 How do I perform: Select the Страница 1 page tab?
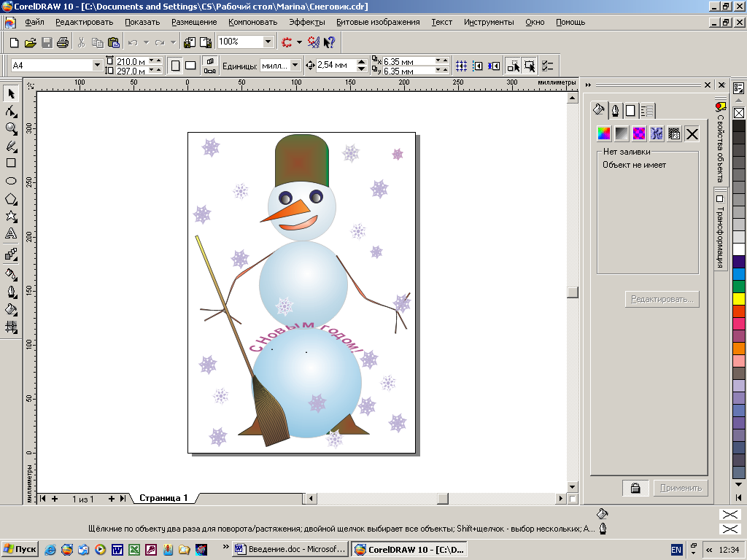point(163,498)
